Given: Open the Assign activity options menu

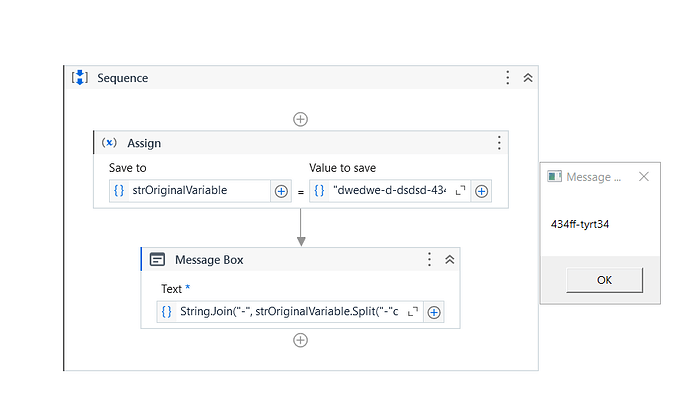Looking at the screenshot, I should tap(499, 143).
